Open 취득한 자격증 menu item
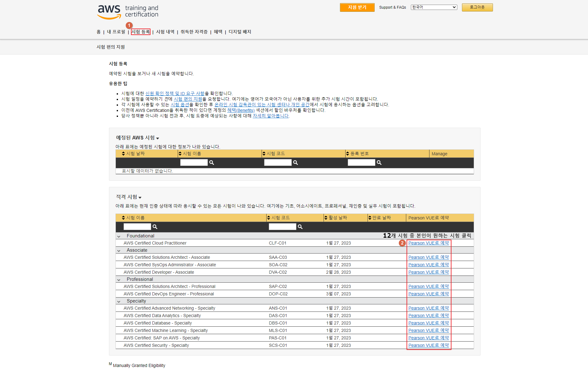Image resolution: width=588 pixels, height=380 pixels. pos(194,32)
